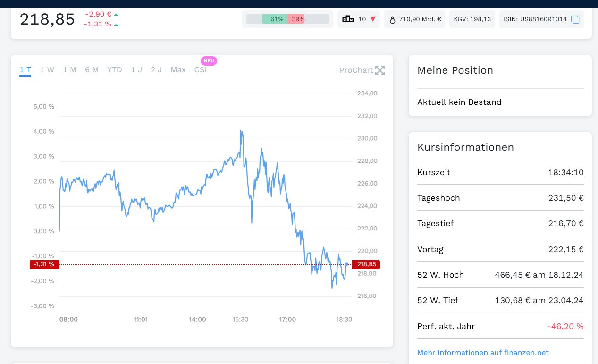The height and width of the screenshot is (364, 598).
Task: Click the red down arrow beside rank 10
Action: (373, 19)
